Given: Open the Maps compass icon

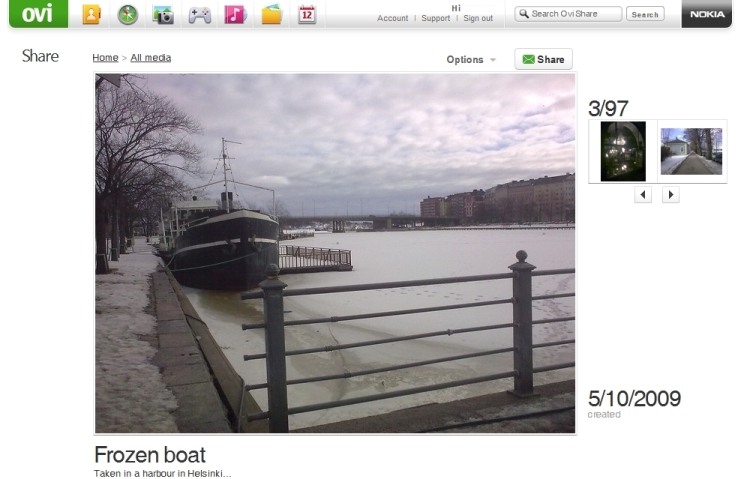Looking at the screenshot, I should (x=128, y=14).
